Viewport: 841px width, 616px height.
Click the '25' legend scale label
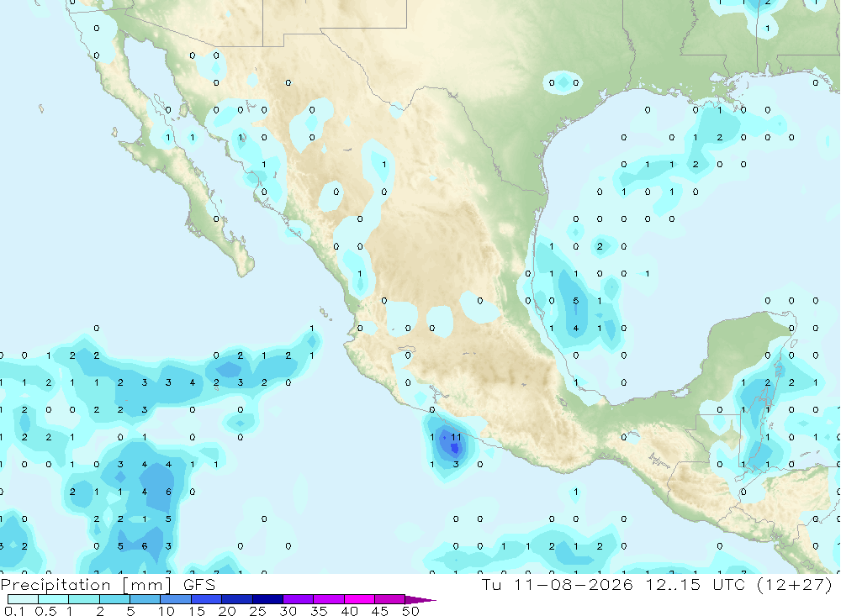[258, 611]
